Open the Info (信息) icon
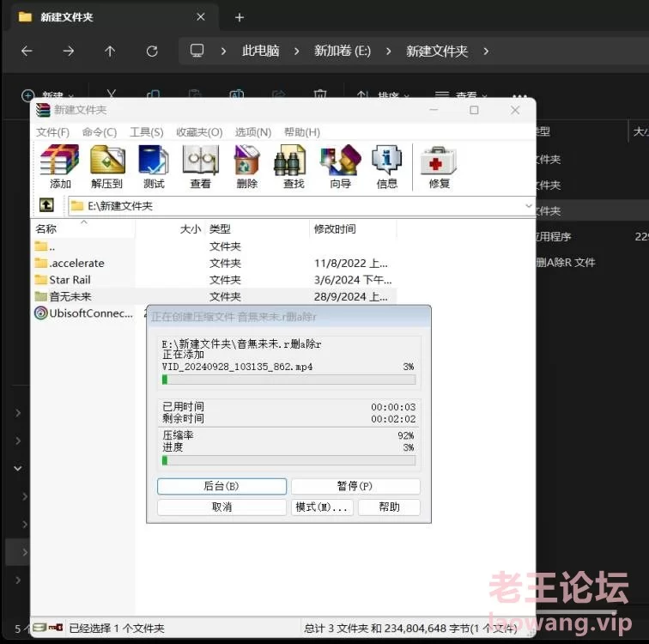Viewport: 649px width, 644px height. click(x=387, y=166)
